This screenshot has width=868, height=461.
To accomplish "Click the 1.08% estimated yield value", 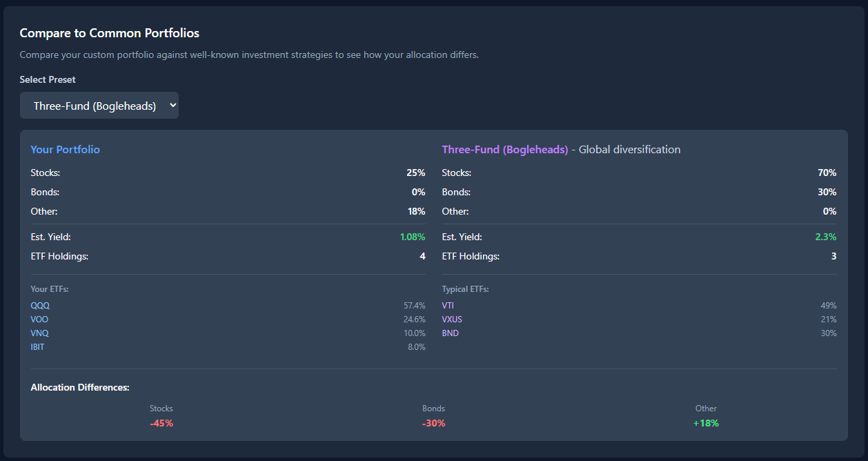I will coord(413,236).
